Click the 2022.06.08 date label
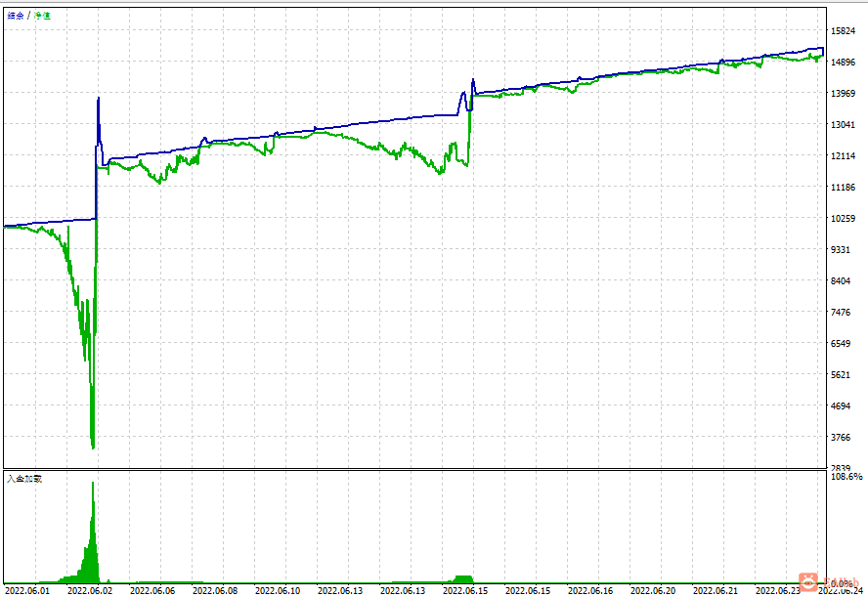Image resolution: width=868 pixels, height=597 pixels. pos(215,591)
